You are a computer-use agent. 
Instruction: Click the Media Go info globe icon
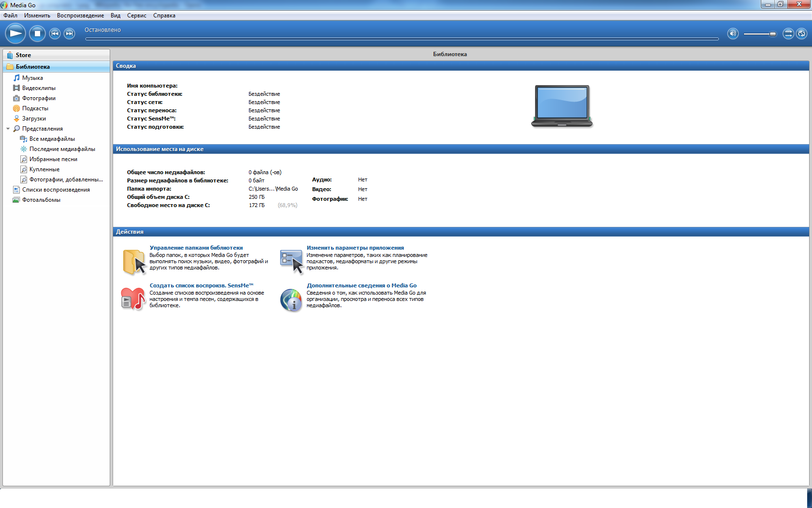(291, 300)
